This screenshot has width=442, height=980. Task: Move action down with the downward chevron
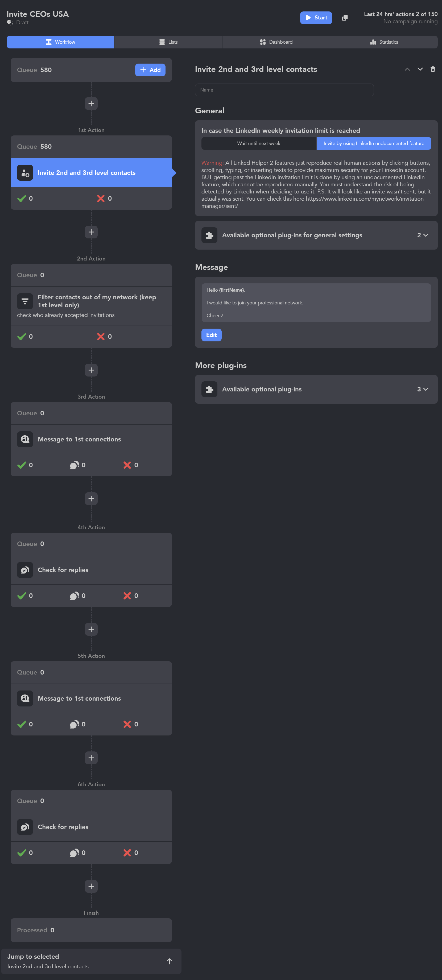[x=420, y=69]
